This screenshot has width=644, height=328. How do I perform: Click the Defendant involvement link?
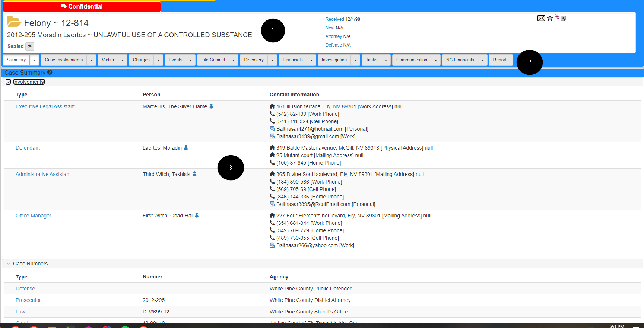click(28, 148)
